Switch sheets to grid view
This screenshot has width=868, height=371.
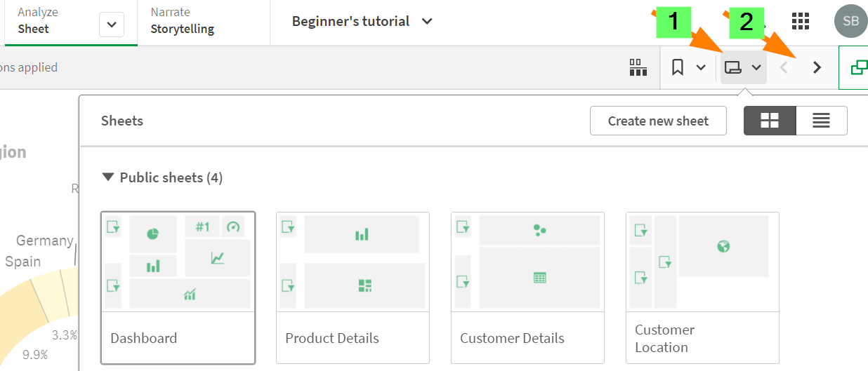click(770, 121)
